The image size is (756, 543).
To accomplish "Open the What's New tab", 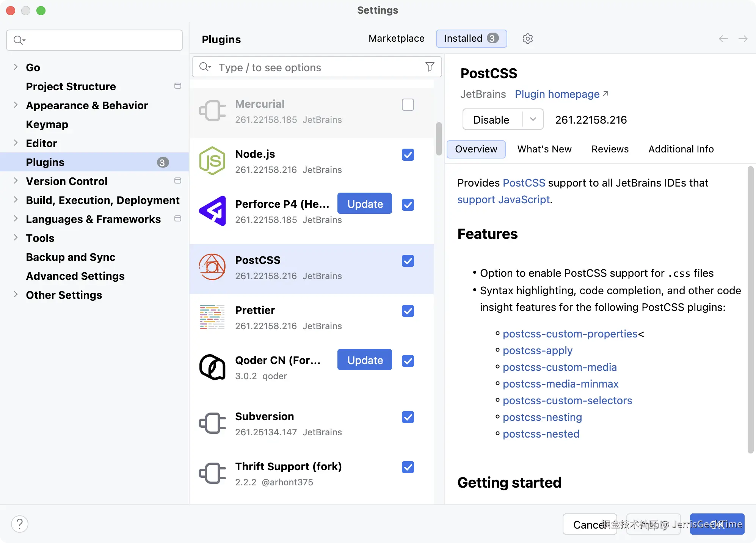I will click(x=544, y=149).
